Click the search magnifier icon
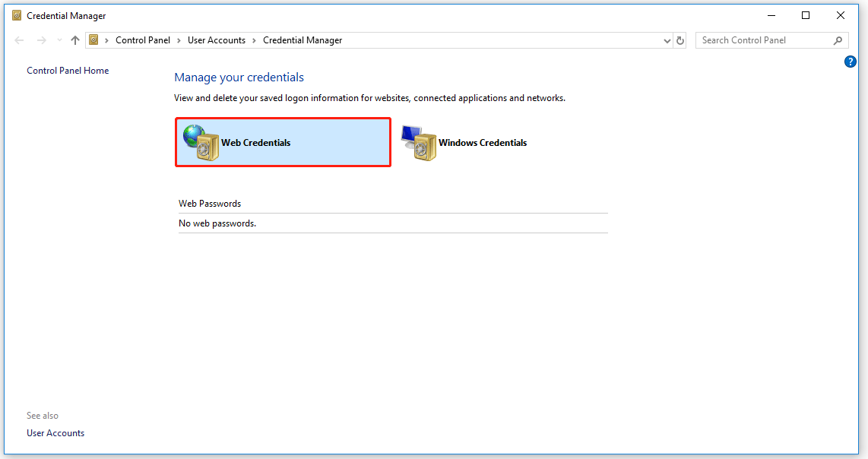This screenshot has height=459, width=868. tap(838, 40)
